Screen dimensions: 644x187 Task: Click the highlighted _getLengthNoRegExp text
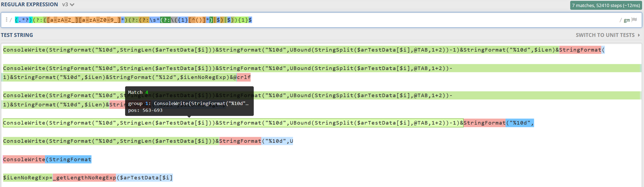pyautogui.click(x=84, y=178)
